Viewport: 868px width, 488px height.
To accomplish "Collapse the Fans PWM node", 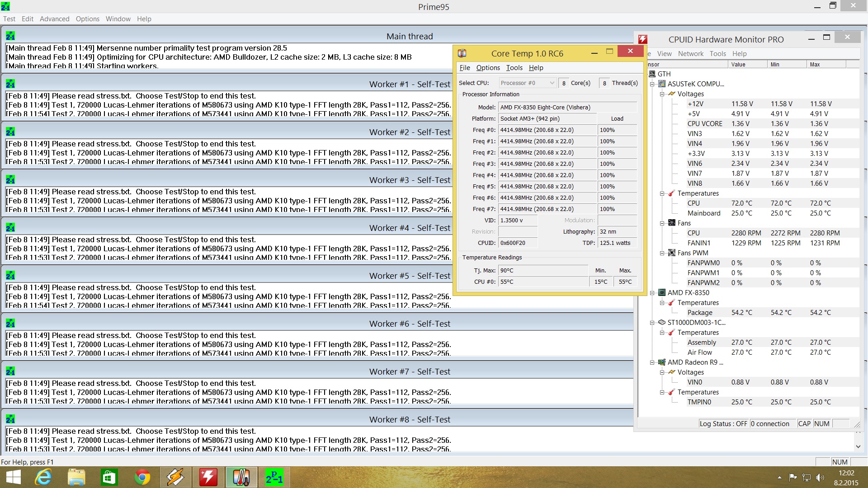I will (662, 253).
